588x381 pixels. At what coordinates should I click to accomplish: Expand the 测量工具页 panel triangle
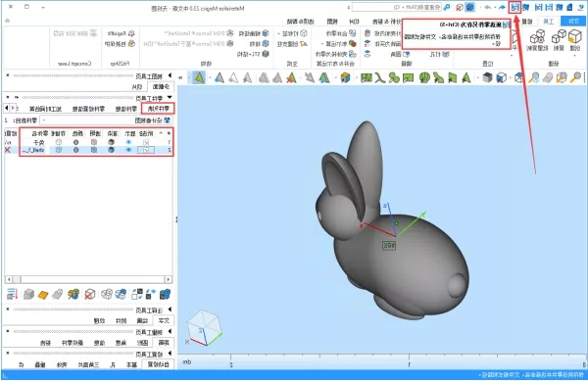coord(170,332)
